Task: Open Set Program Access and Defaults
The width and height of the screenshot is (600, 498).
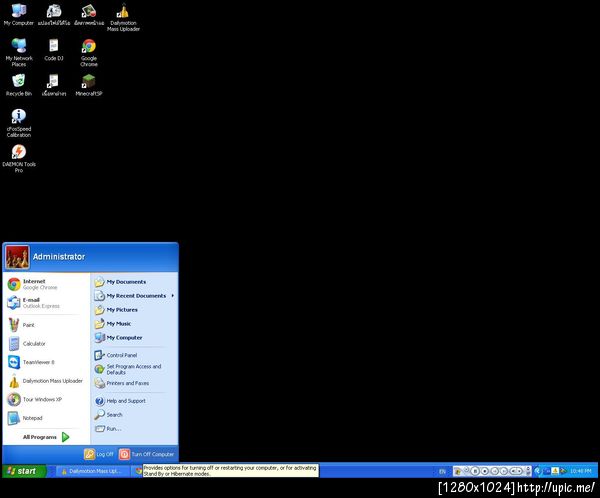Action: point(134,369)
